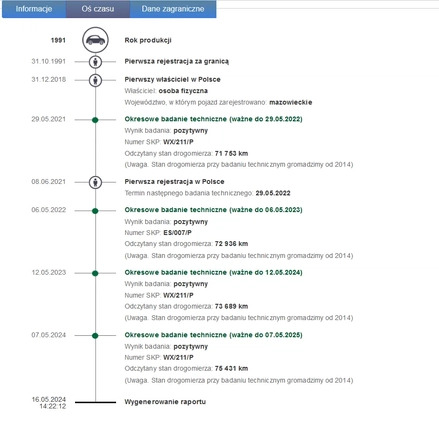Viewport: 439px width, 422px height.
Task: Click 'Rok produkcji' heading
Action: 148,40
